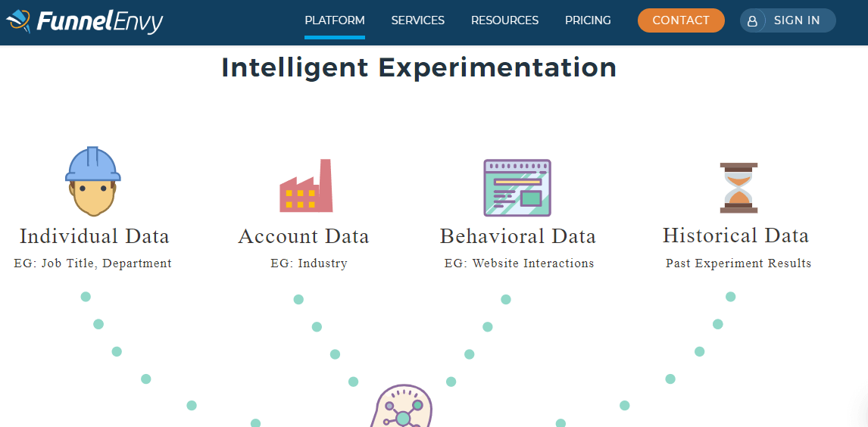Select the Historical Data heading
Viewport: 868px width, 427px height.
pyautogui.click(x=736, y=235)
